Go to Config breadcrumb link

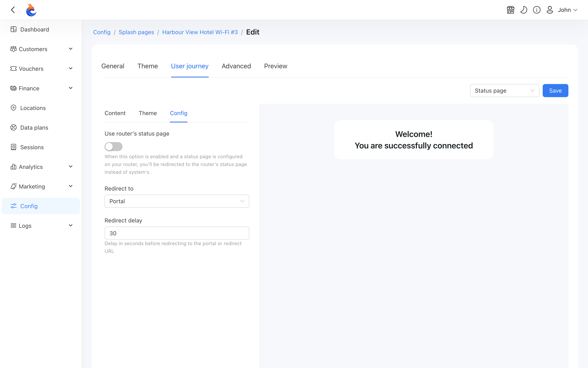pyautogui.click(x=102, y=32)
